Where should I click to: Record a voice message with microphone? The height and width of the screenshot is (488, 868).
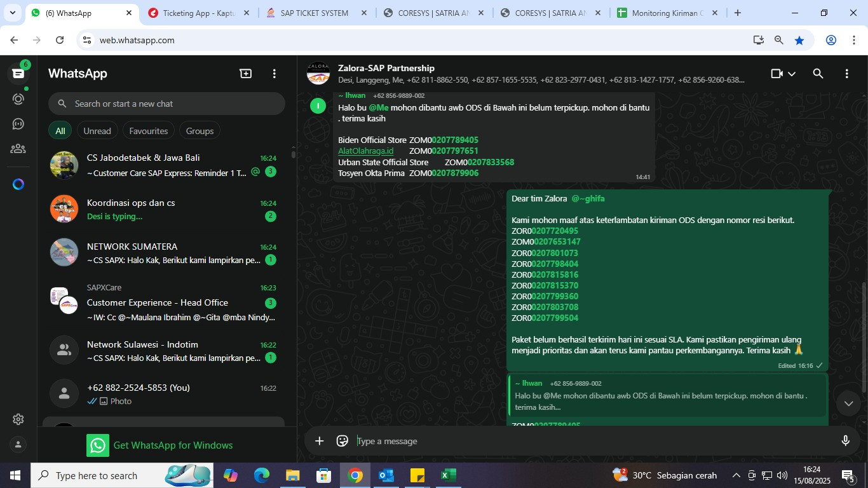pyautogui.click(x=845, y=441)
